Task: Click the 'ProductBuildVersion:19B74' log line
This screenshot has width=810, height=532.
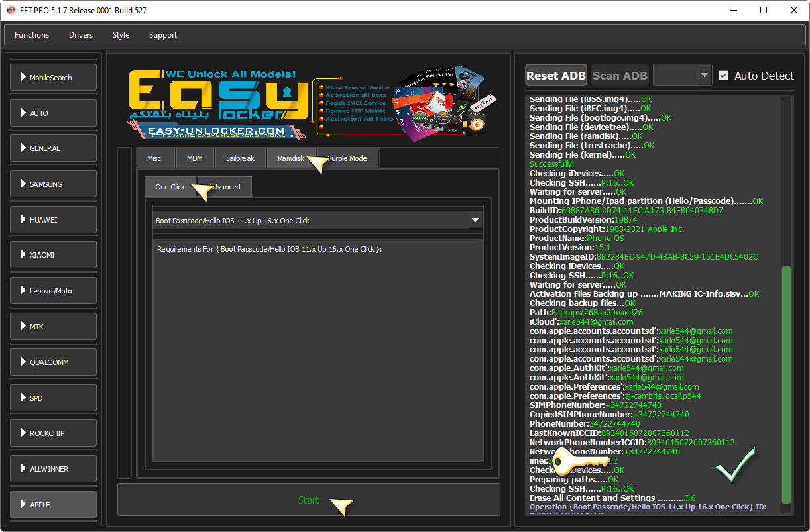Action: pos(583,219)
